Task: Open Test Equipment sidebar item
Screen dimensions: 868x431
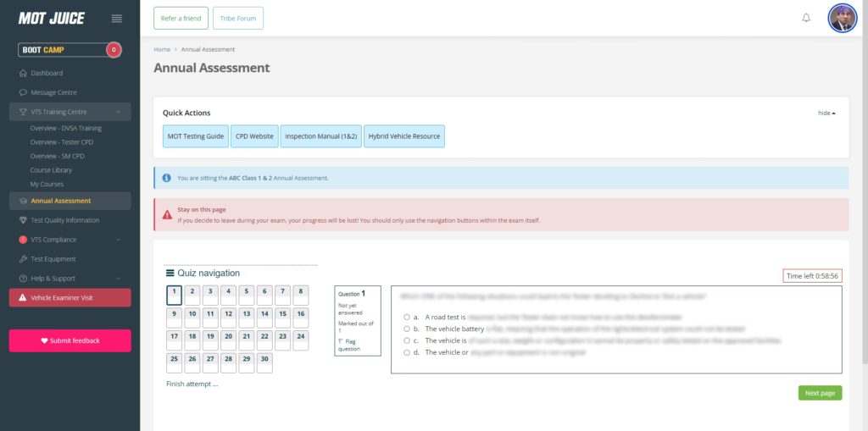Action: point(53,259)
